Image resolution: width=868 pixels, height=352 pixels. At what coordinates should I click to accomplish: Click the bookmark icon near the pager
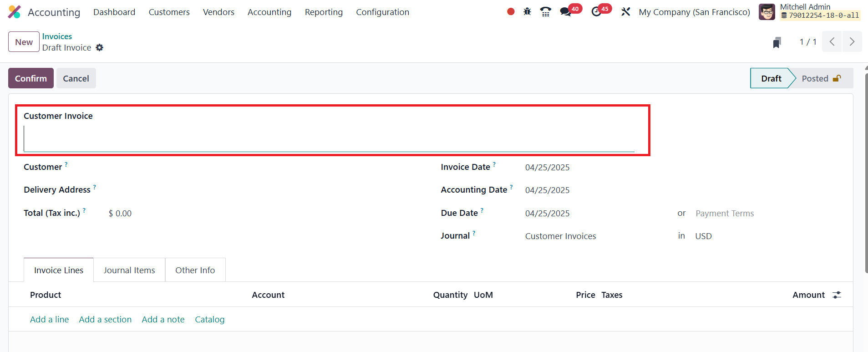pos(777,42)
